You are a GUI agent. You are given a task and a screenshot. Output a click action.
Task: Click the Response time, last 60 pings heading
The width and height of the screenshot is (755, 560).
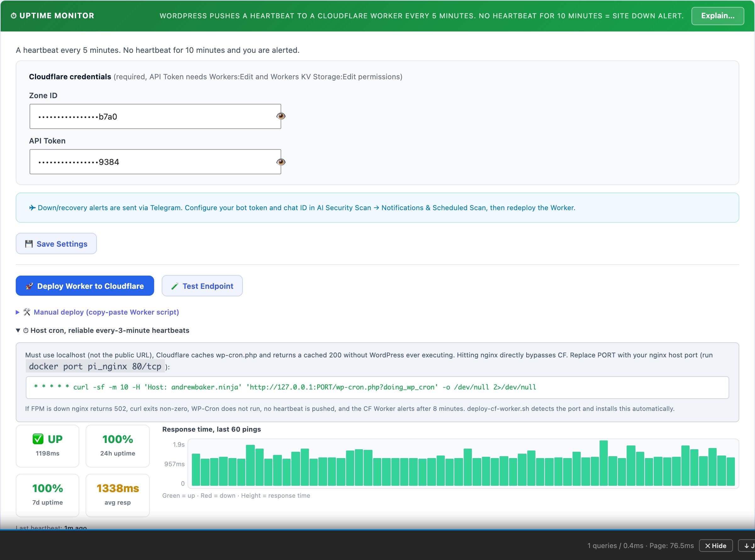click(211, 429)
